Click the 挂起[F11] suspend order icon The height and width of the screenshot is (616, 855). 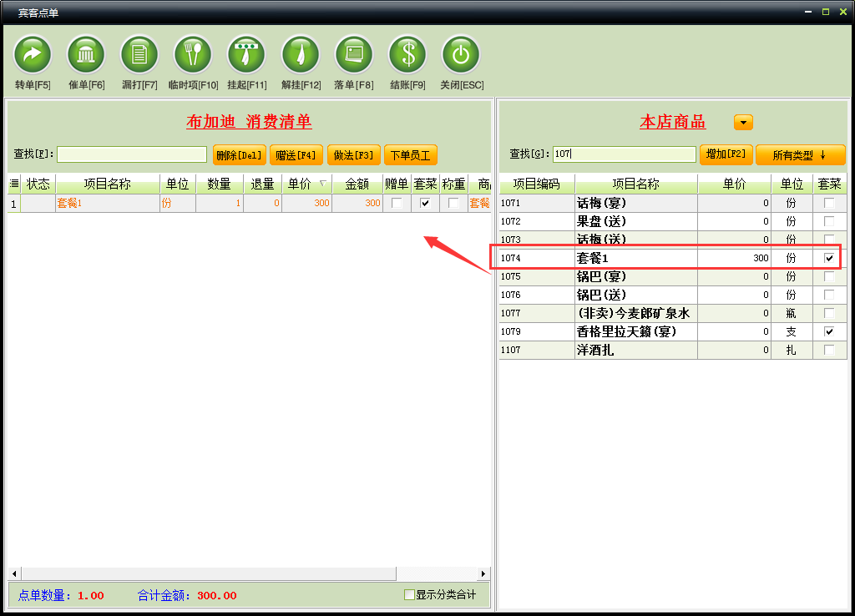(246, 56)
